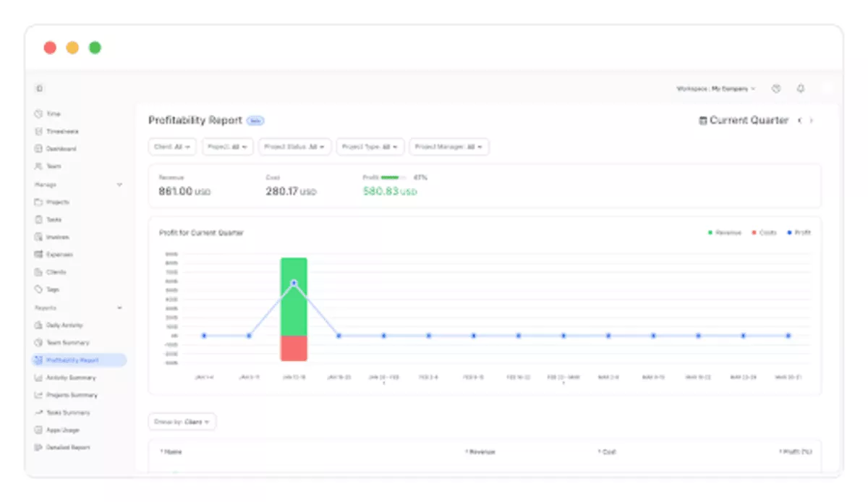Toggle the Profit legend item

[798, 232]
